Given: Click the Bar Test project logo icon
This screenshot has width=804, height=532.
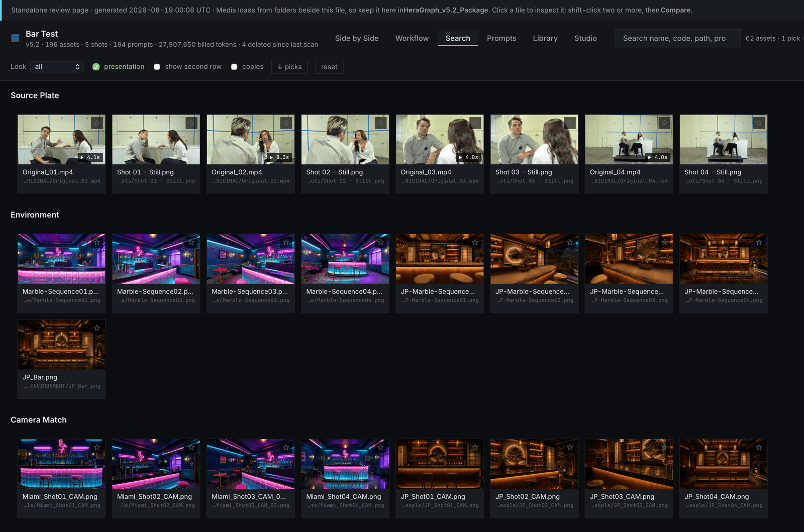Looking at the screenshot, I should tap(15, 38).
